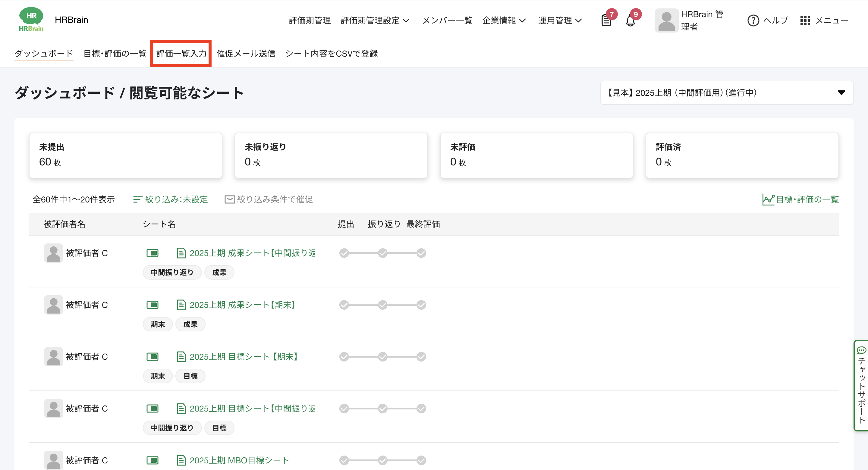
Task: Open the 催促メール送信 tab
Action: pyautogui.click(x=246, y=54)
